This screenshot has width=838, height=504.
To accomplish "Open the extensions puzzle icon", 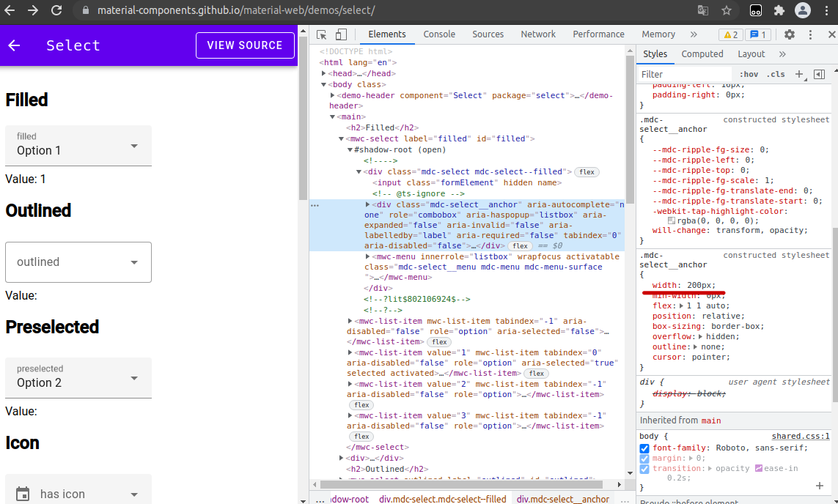I will tap(779, 10).
